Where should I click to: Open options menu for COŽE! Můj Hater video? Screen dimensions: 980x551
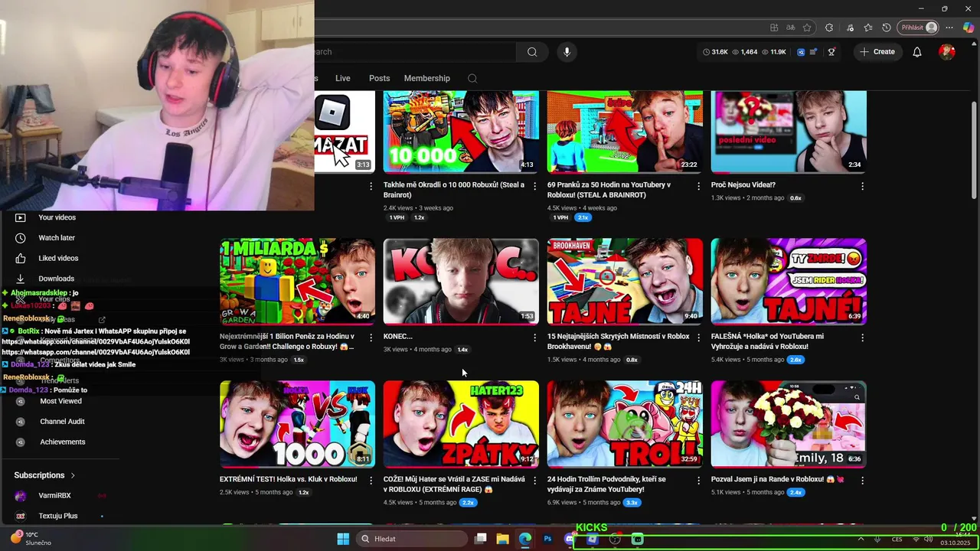(x=534, y=481)
